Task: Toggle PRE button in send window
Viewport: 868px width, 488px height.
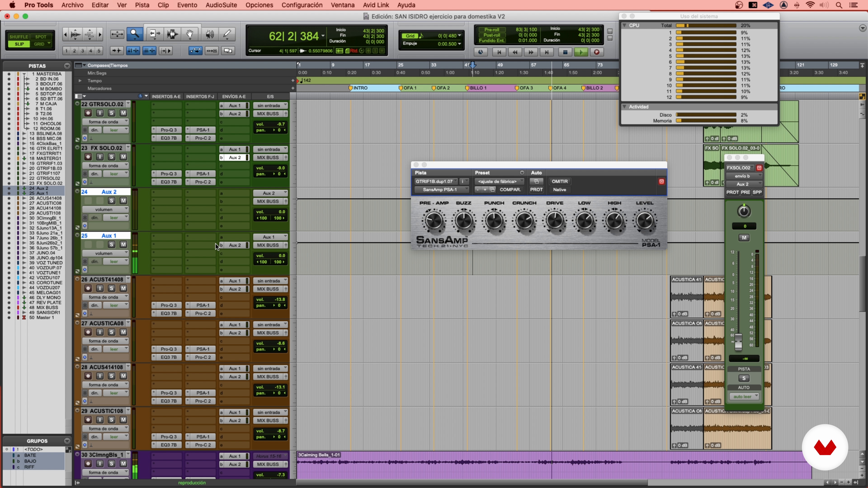Action: [x=745, y=192]
